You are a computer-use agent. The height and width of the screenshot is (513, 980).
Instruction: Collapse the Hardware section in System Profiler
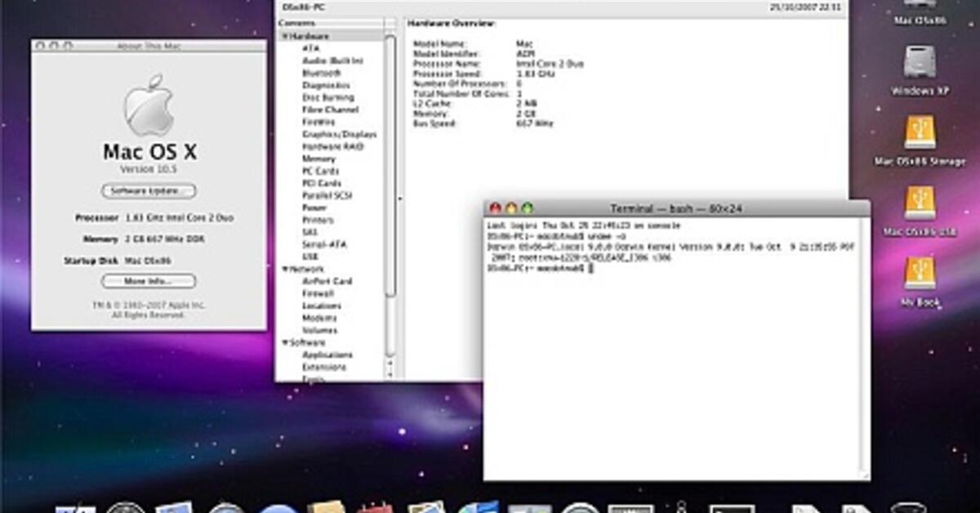pos(283,36)
